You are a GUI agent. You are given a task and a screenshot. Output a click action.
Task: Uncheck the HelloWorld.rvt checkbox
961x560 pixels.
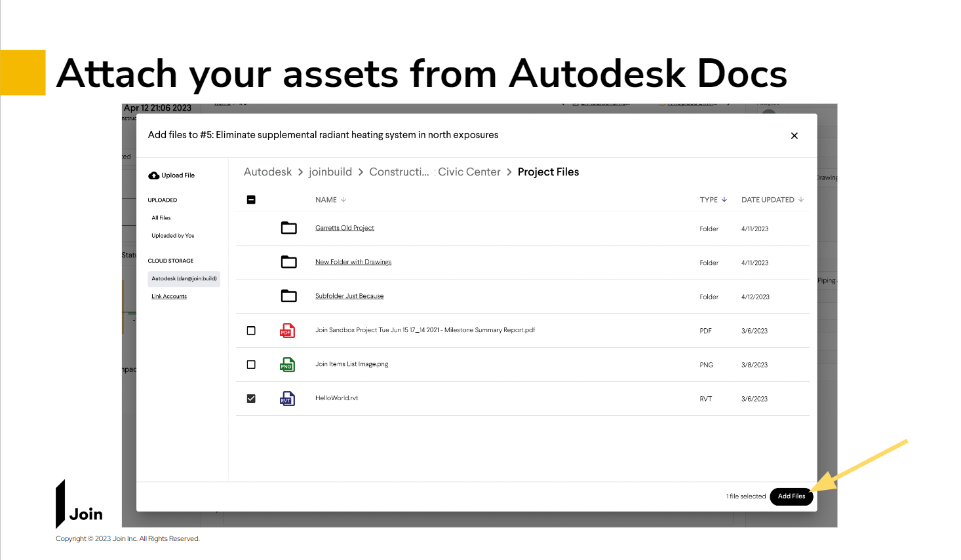coord(251,399)
